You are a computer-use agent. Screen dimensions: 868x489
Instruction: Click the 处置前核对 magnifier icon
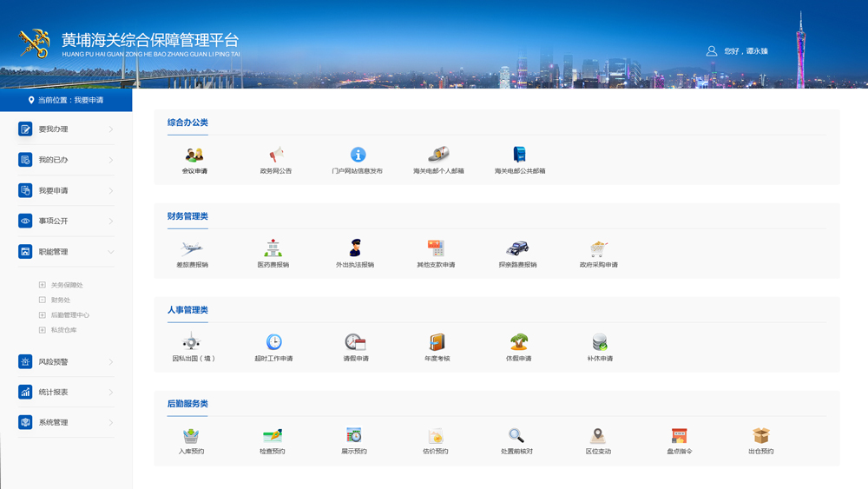coord(516,436)
